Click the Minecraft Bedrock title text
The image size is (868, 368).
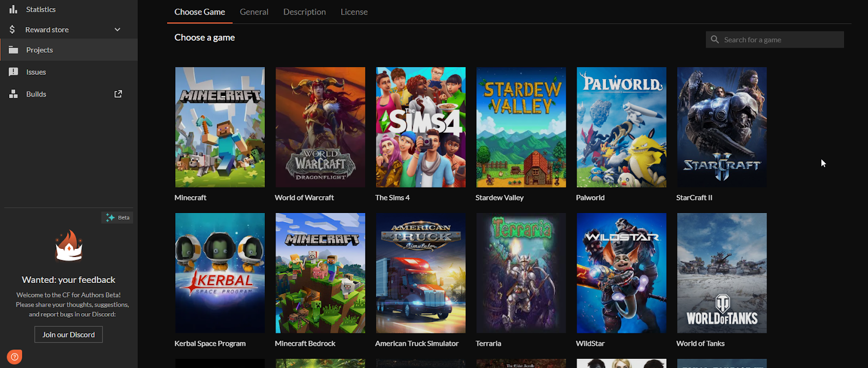click(x=305, y=344)
